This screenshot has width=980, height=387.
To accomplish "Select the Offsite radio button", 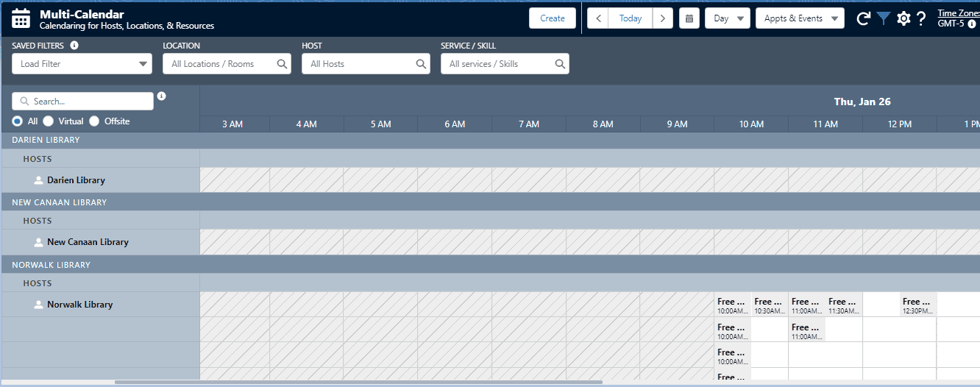I will point(94,121).
